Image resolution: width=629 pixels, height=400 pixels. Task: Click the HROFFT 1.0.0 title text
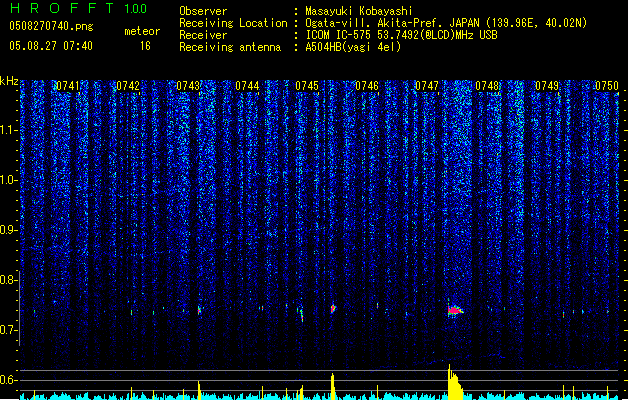coord(78,8)
